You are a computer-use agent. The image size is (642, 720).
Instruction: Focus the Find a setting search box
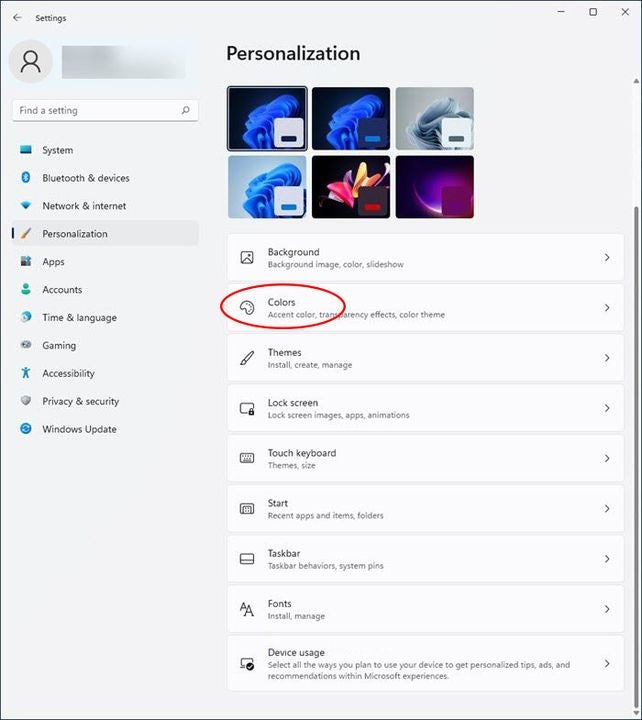(x=105, y=110)
